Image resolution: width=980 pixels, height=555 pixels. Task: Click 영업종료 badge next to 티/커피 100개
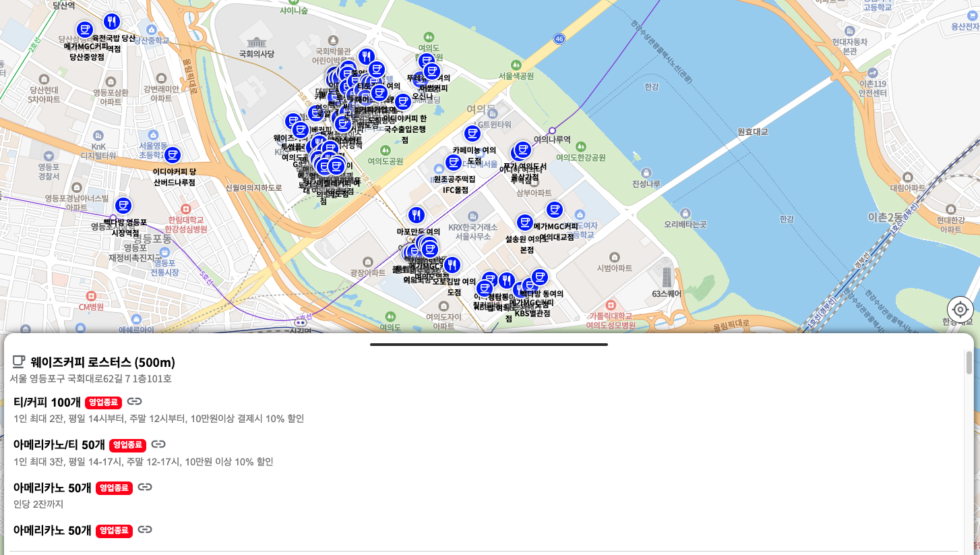[x=104, y=403]
